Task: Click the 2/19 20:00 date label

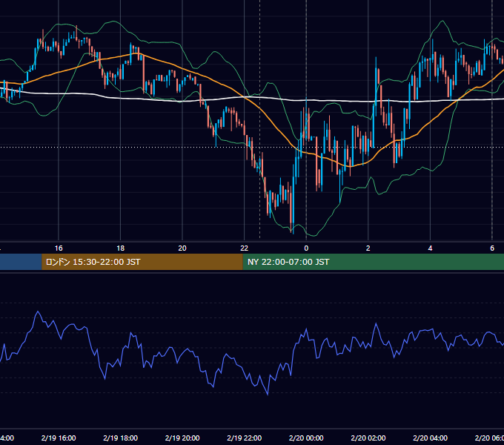Action: 182,438
